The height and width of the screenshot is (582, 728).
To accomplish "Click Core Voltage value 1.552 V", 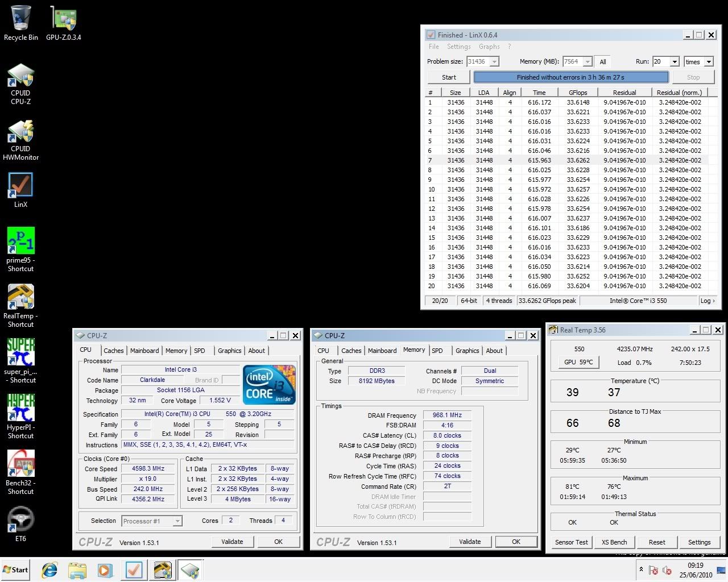I will (220, 401).
